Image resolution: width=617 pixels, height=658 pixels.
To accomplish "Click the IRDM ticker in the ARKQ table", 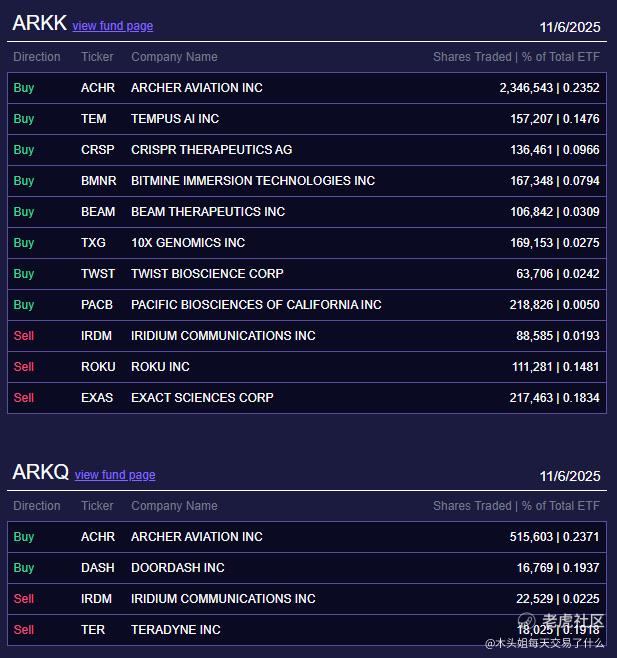I will coord(97,599).
